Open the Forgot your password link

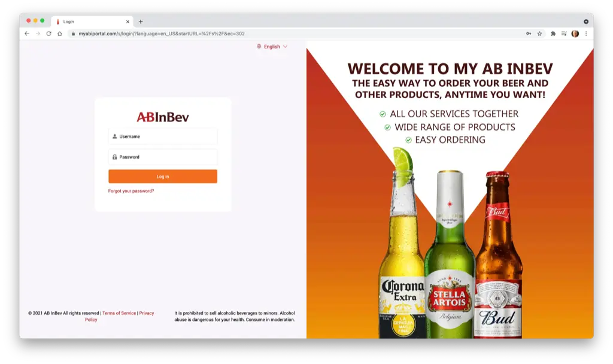click(x=132, y=190)
